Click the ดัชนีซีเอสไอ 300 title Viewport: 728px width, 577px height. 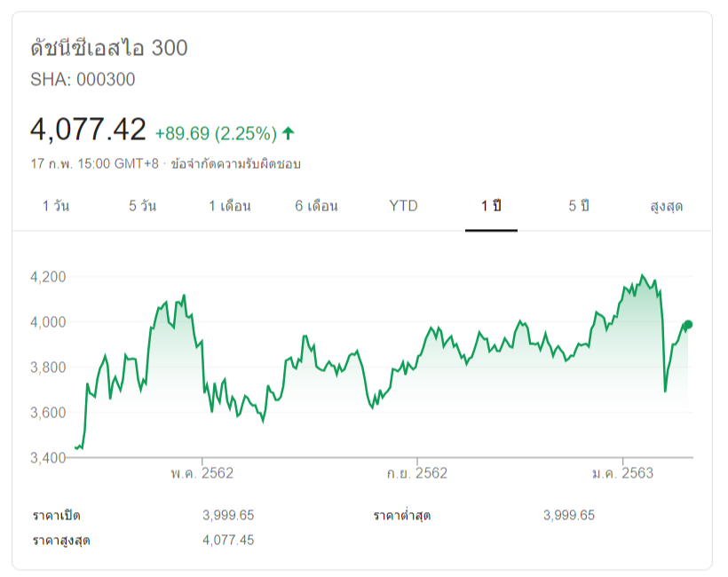coord(109,48)
